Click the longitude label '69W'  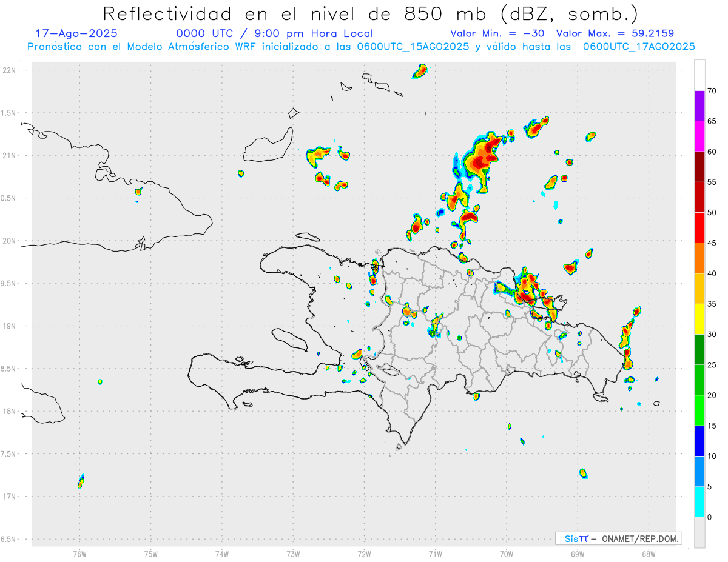pyautogui.click(x=578, y=554)
